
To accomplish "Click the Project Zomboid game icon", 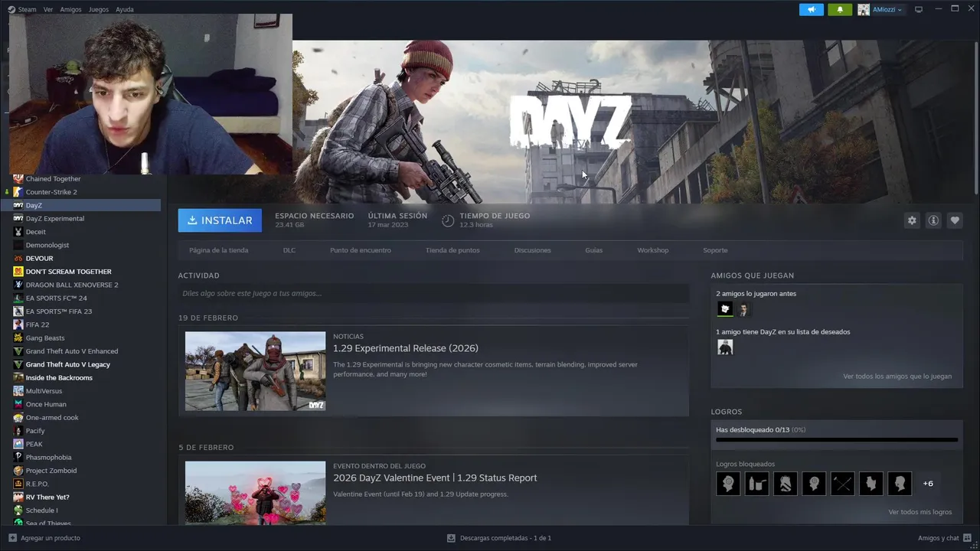I will pos(18,471).
